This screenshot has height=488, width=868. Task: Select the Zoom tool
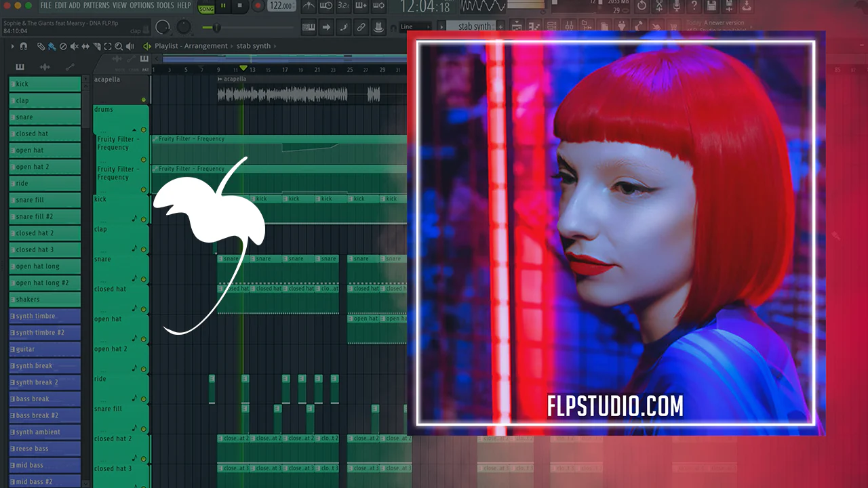(119, 46)
